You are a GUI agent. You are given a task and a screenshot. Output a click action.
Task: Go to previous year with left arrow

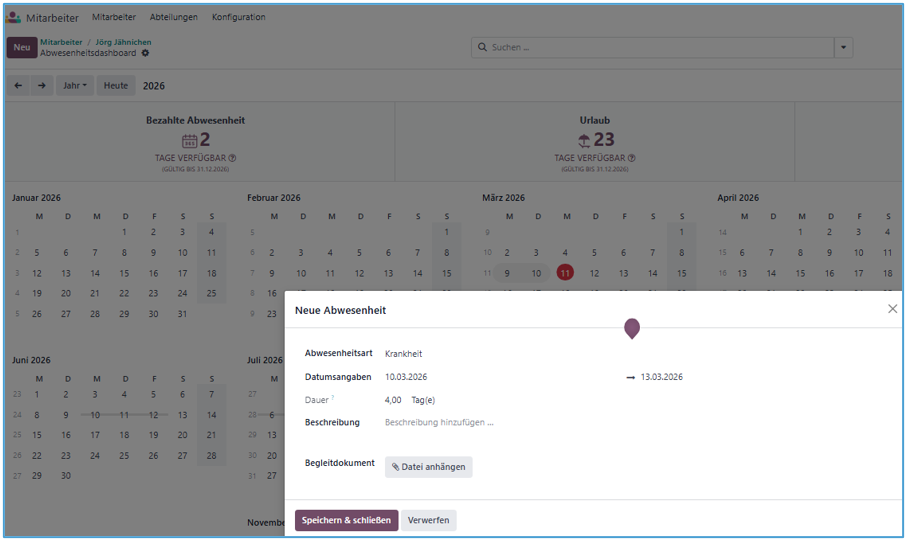(18, 86)
